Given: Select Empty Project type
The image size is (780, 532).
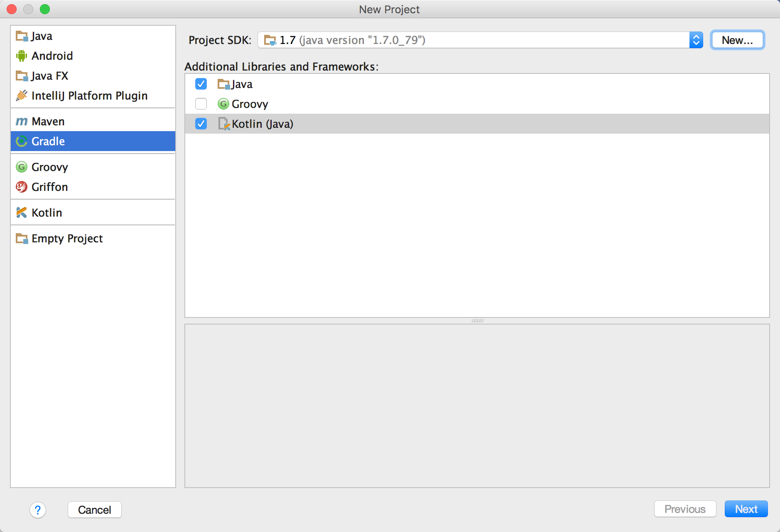Looking at the screenshot, I should point(93,239).
